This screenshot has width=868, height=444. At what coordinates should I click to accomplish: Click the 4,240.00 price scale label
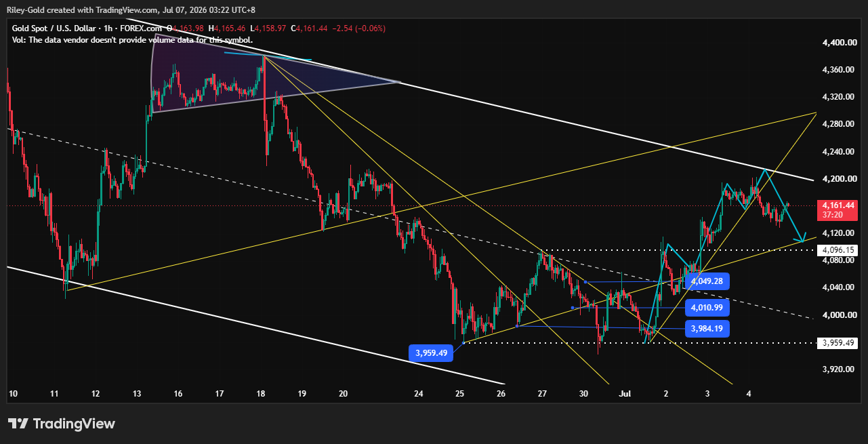[839, 152]
